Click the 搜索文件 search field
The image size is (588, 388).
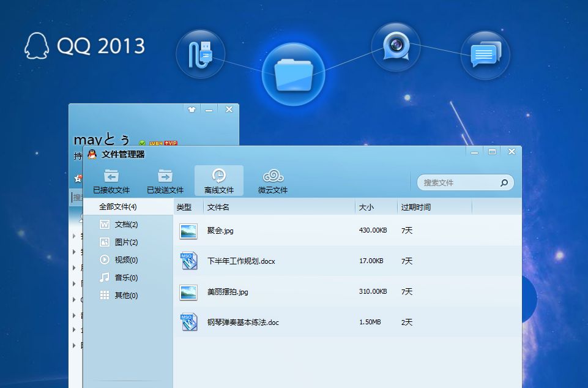click(466, 183)
